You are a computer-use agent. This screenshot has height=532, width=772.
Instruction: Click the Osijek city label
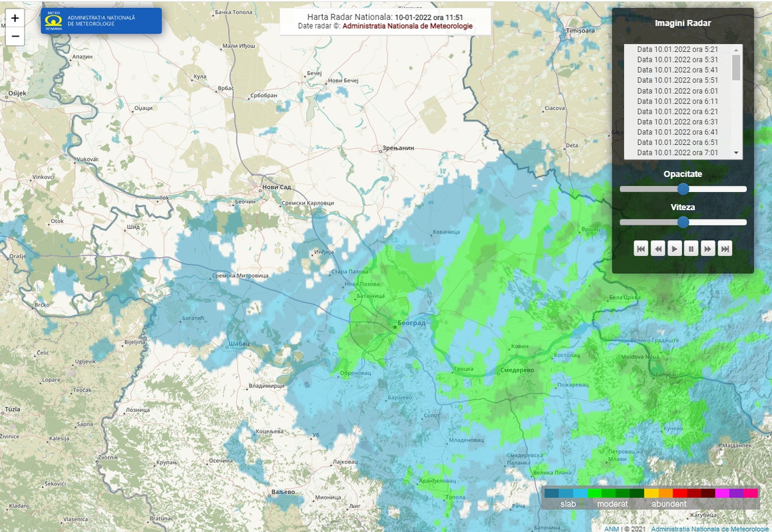tap(17, 93)
